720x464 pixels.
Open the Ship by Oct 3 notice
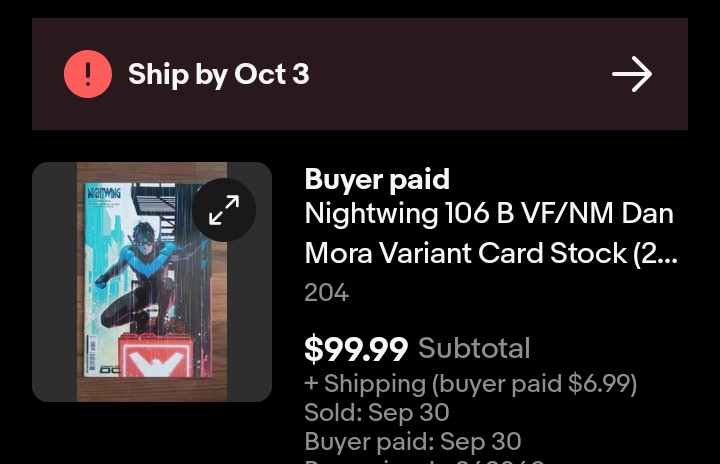point(219,74)
